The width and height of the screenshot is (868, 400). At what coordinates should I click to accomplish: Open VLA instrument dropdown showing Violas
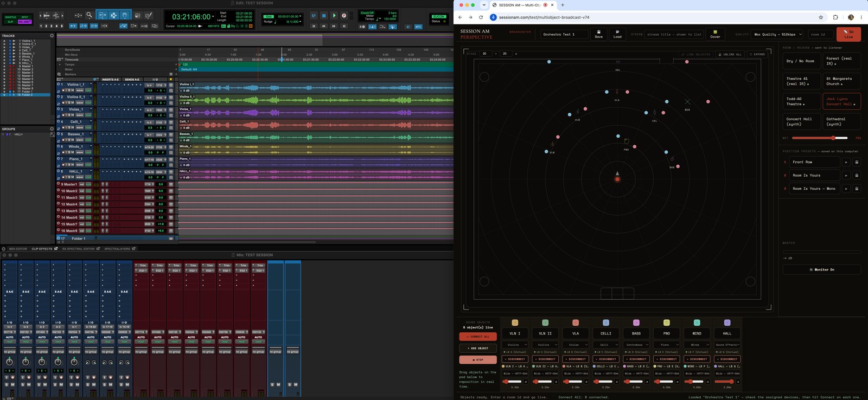coord(576,345)
